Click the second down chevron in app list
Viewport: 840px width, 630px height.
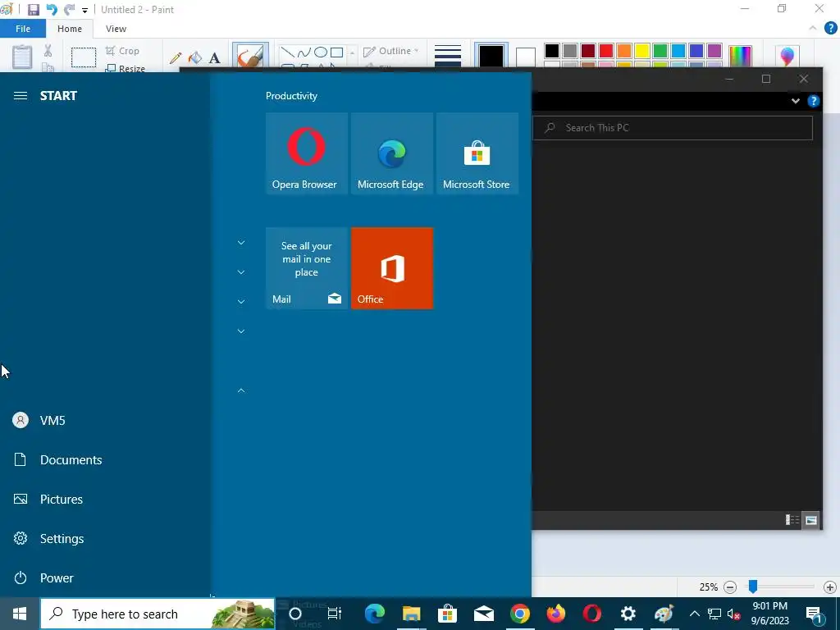pyautogui.click(x=241, y=272)
